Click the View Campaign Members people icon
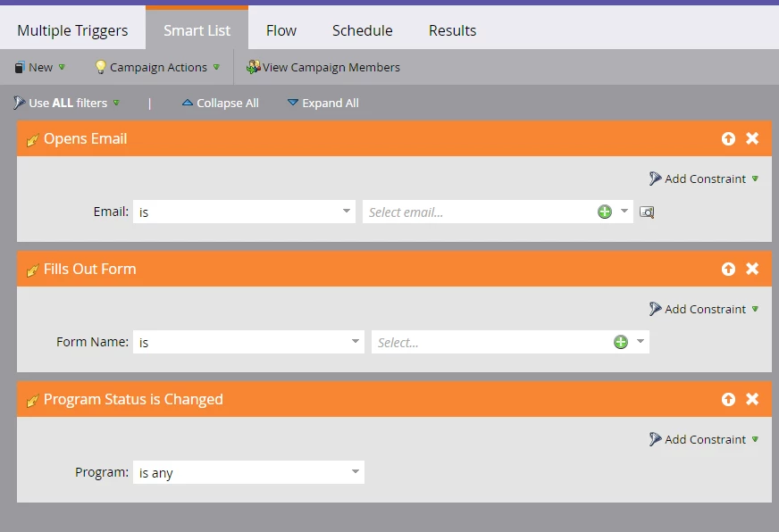Image resolution: width=779 pixels, height=532 pixels. (254, 67)
